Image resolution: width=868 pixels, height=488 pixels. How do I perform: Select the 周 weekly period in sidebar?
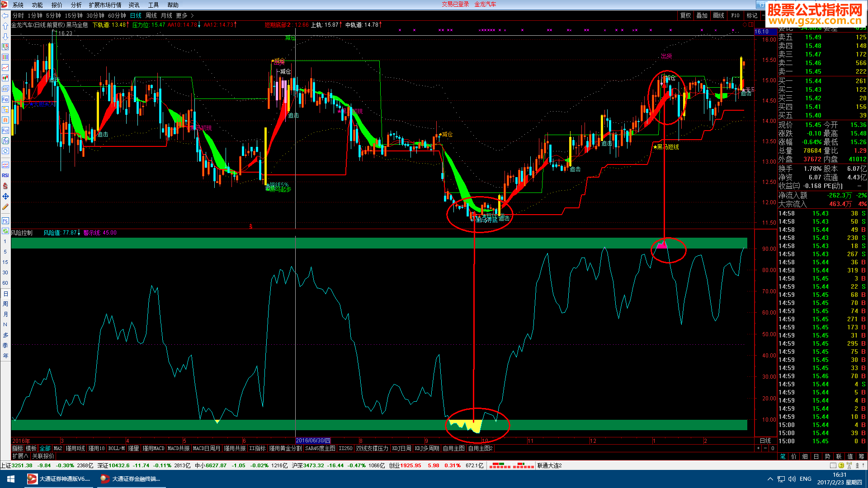(x=5, y=304)
